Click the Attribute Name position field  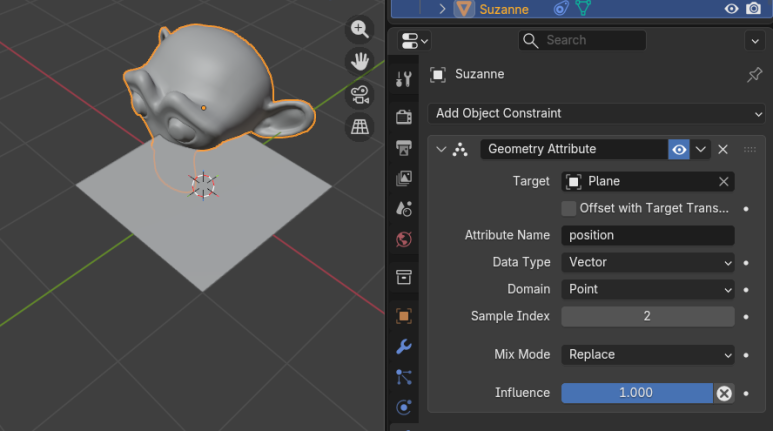point(648,235)
